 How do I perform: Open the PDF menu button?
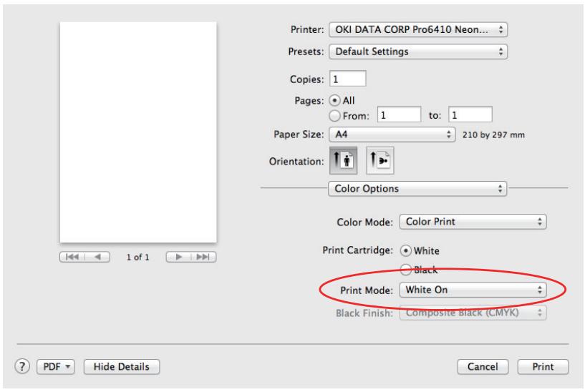pyautogui.click(x=56, y=367)
